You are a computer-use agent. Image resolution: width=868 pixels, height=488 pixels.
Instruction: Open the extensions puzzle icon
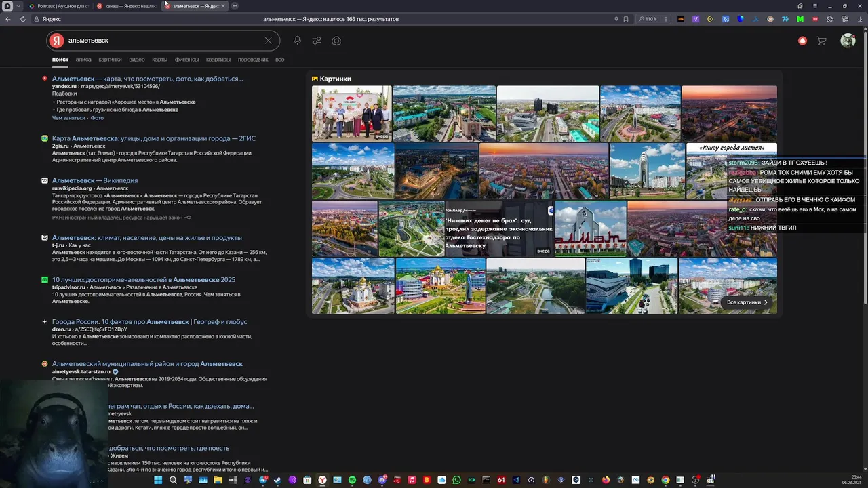click(x=830, y=19)
